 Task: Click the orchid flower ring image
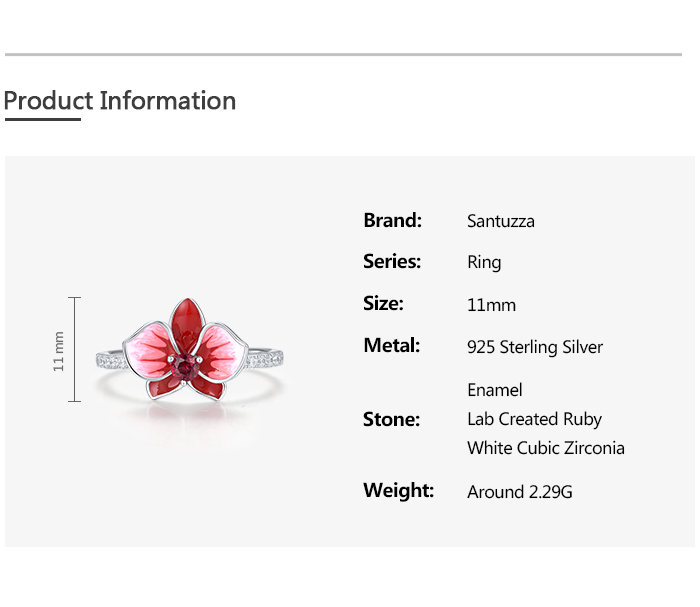[190, 350]
